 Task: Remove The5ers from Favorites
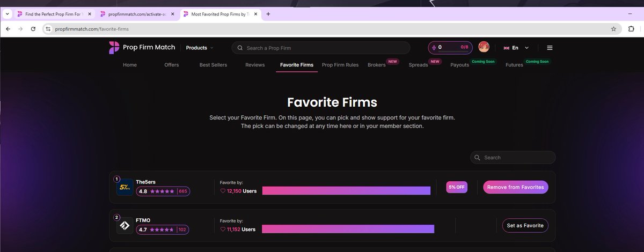point(516,187)
